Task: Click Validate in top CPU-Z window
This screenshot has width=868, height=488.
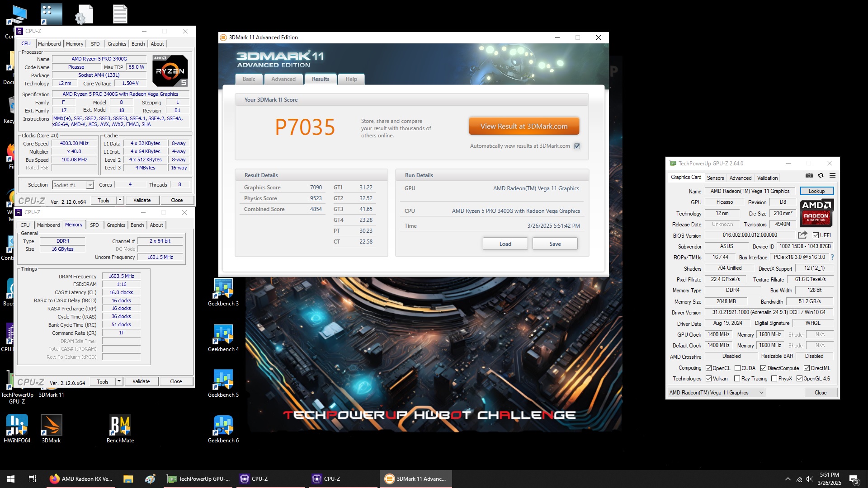Action: click(142, 200)
